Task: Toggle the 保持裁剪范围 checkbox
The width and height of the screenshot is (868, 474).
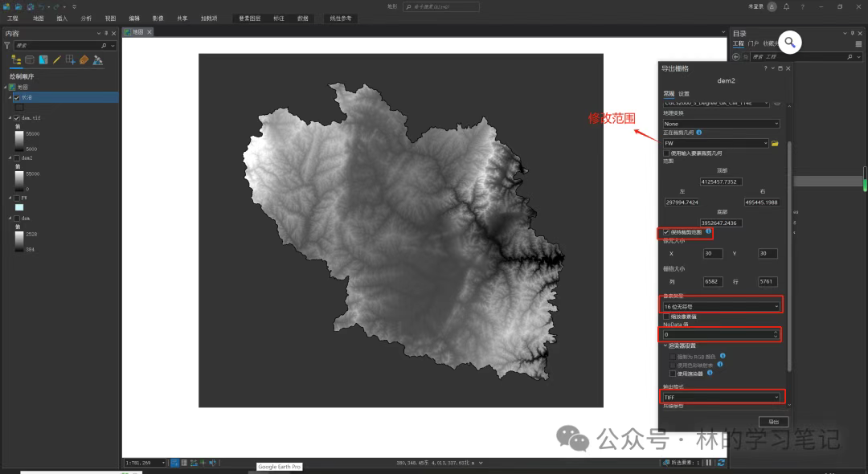Action: [665, 232]
